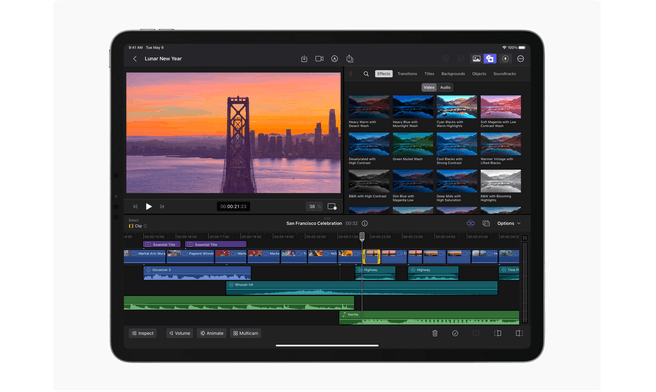
Task: Tap the share/export icon in the top toolbar
Action: (304, 59)
